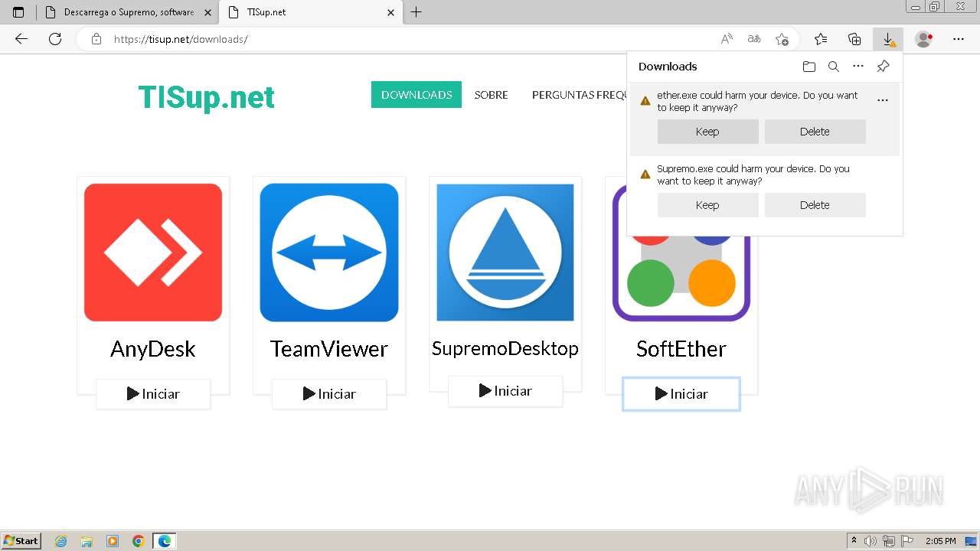The image size is (980, 551).
Task: Click the translate page icon
Action: (x=754, y=39)
